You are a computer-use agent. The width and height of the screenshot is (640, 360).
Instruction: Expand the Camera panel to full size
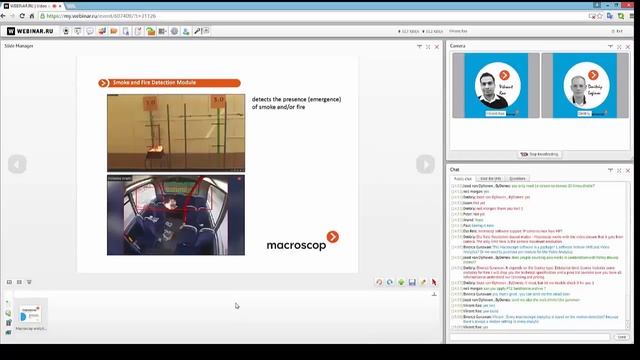click(619, 47)
